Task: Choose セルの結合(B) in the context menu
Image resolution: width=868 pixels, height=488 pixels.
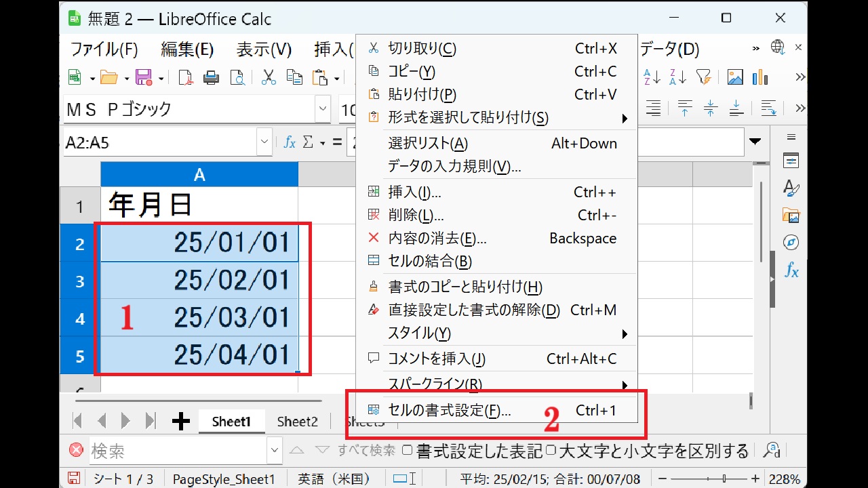Action: click(496, 261)
